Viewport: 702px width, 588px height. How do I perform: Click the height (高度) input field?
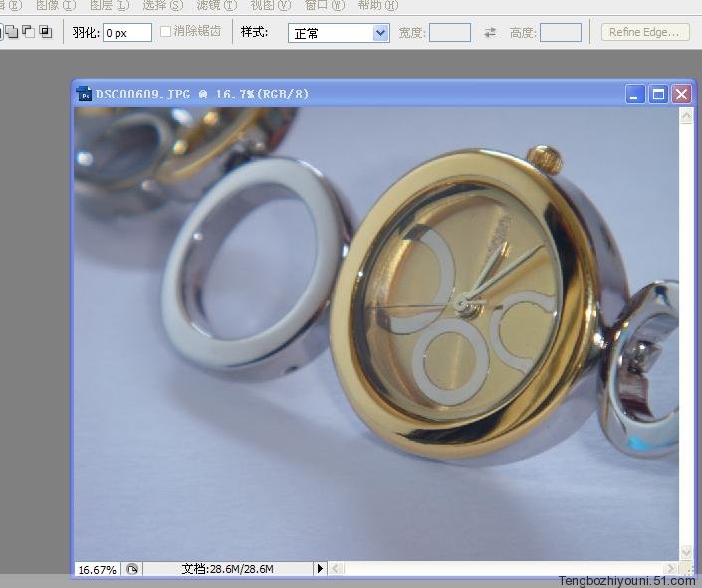560,33
